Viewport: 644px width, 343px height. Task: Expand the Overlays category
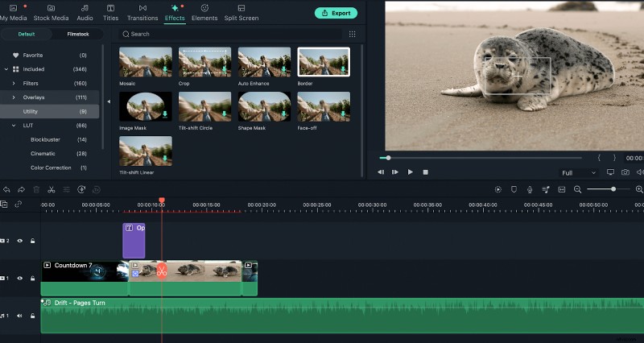click(x=14, y=97)
